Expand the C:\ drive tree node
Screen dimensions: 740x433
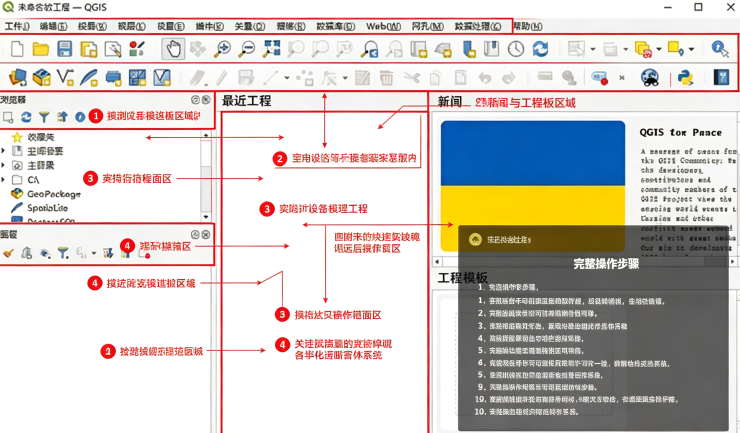click(x=4, y=180)
